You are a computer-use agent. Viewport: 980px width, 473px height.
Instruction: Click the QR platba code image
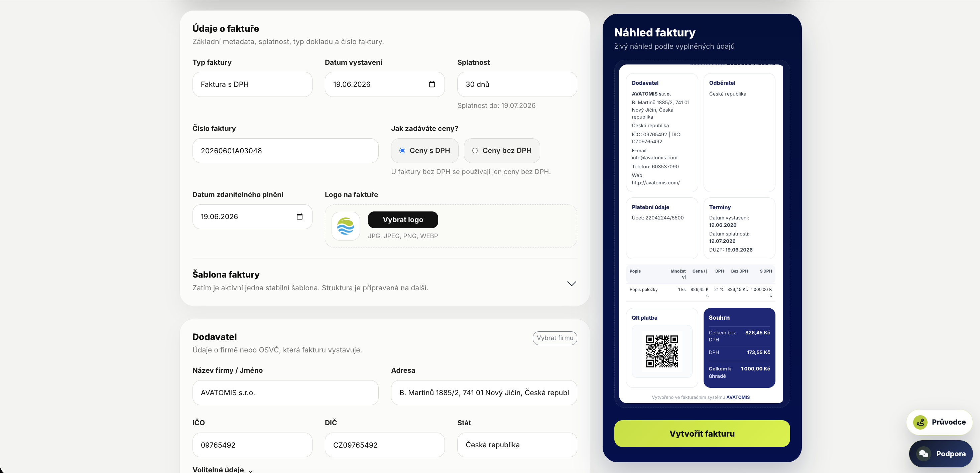(x=662, y=351)
